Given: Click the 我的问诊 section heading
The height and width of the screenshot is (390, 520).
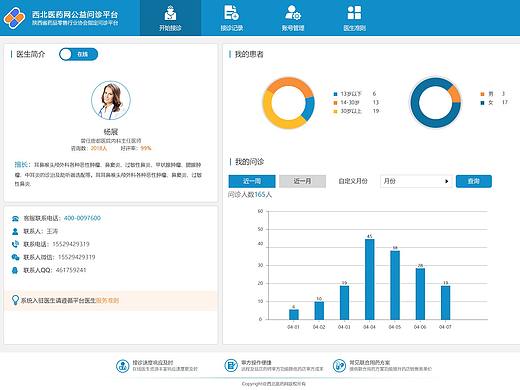Looking at the screenshot, I should tap(249, 162).
